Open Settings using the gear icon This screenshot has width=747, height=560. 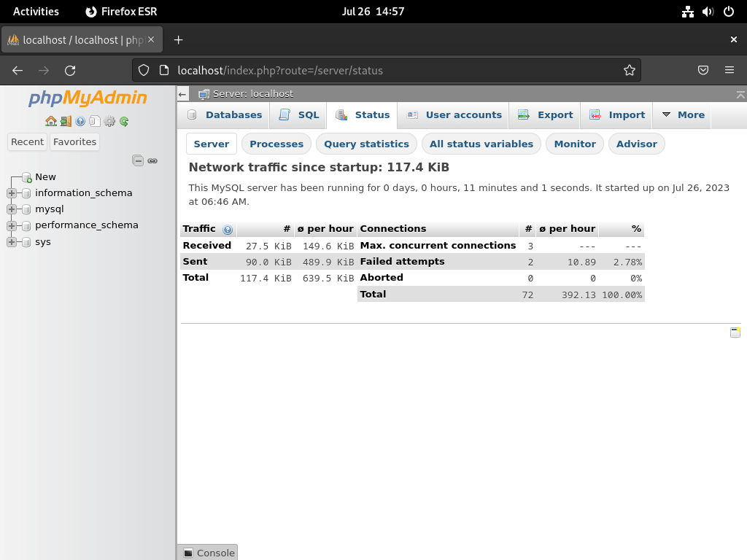coord(109,122)
